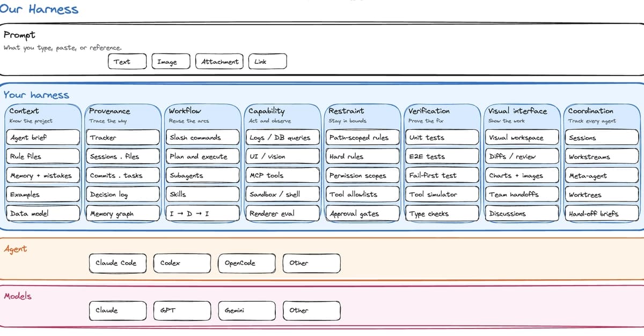644x336 pixels.
Task: Click Hand-off briefs box
Action: pyautogui.click(x=602, y=213)
